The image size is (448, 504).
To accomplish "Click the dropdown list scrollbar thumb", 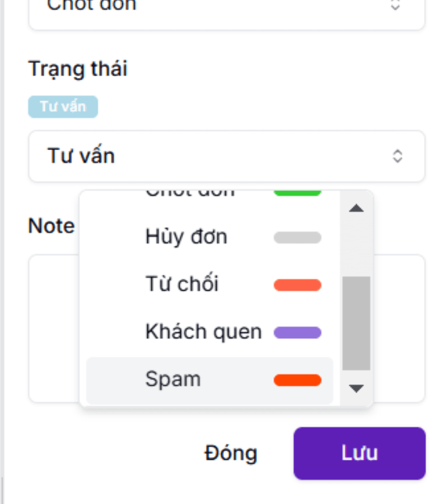I will coord(356,323).
